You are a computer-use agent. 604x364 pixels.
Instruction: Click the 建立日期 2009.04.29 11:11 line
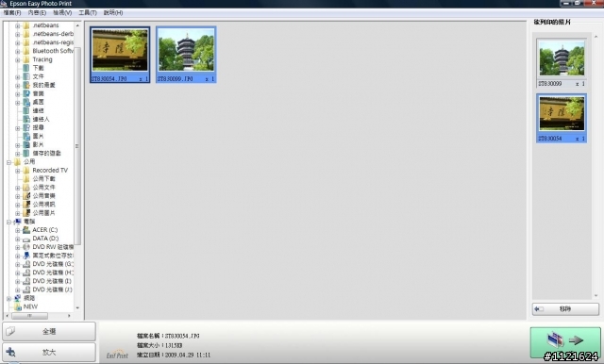click(x=174, y=355)
